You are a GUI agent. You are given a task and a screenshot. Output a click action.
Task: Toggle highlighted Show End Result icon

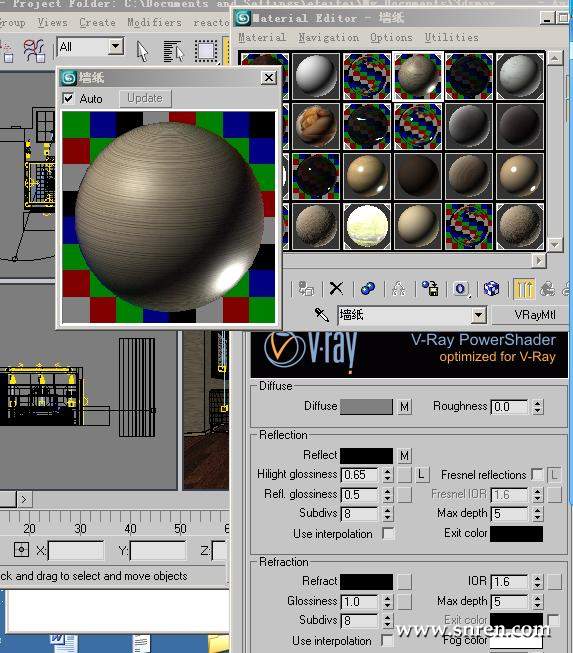pos(524,288)
